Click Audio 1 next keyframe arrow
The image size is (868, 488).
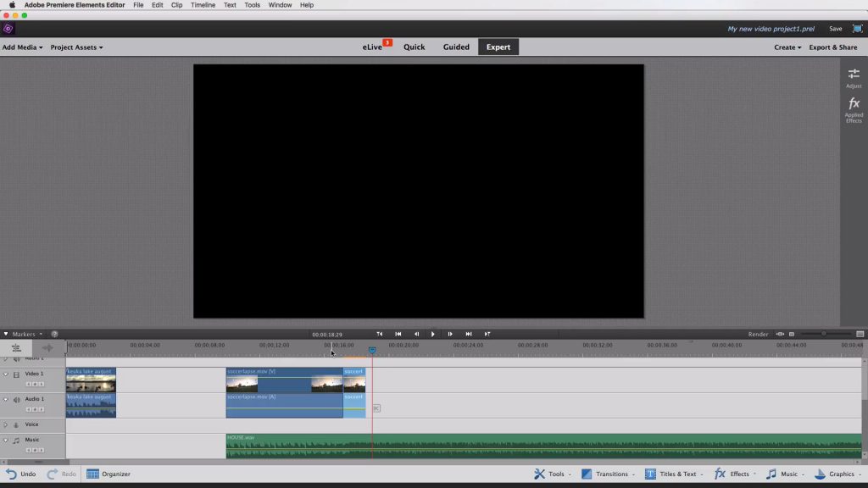41,409
